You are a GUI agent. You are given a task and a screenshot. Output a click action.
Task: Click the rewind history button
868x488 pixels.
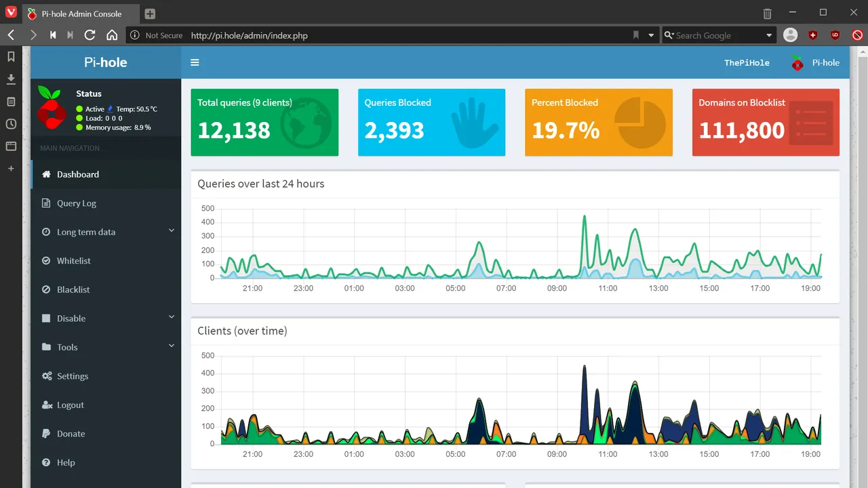point(53,35)
